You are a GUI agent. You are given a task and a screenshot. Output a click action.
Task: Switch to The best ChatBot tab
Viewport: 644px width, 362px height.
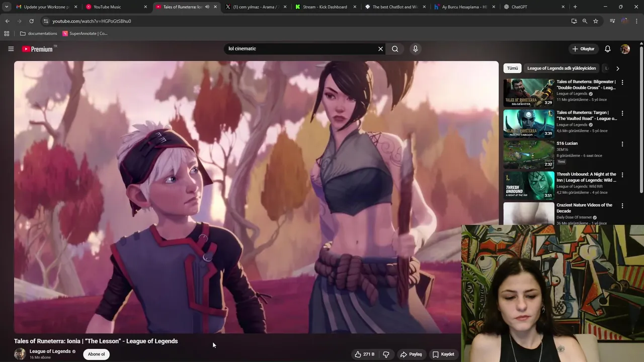(394, 7)
